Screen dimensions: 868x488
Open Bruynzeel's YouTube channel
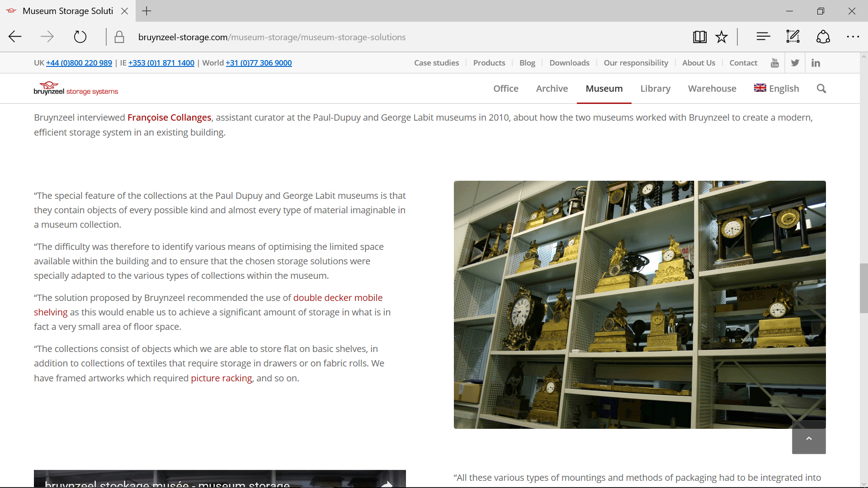coord(774,62)
